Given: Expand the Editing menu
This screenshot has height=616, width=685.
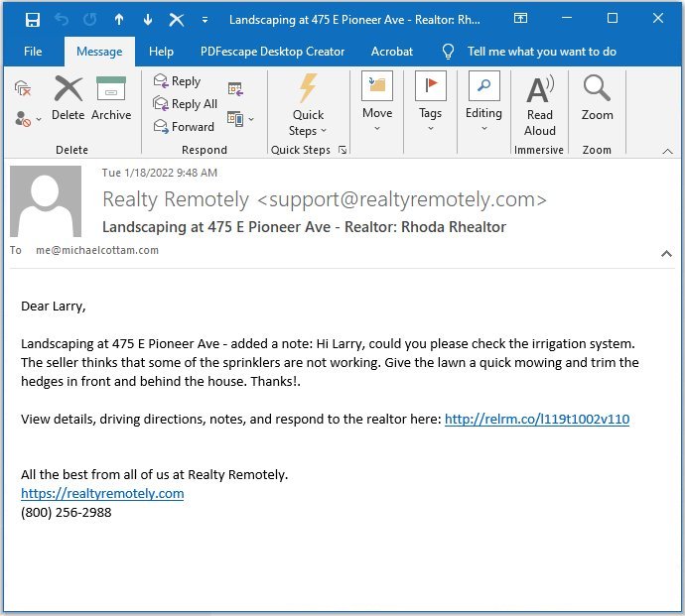Looking at the screenshot, I should click(483, 102).
